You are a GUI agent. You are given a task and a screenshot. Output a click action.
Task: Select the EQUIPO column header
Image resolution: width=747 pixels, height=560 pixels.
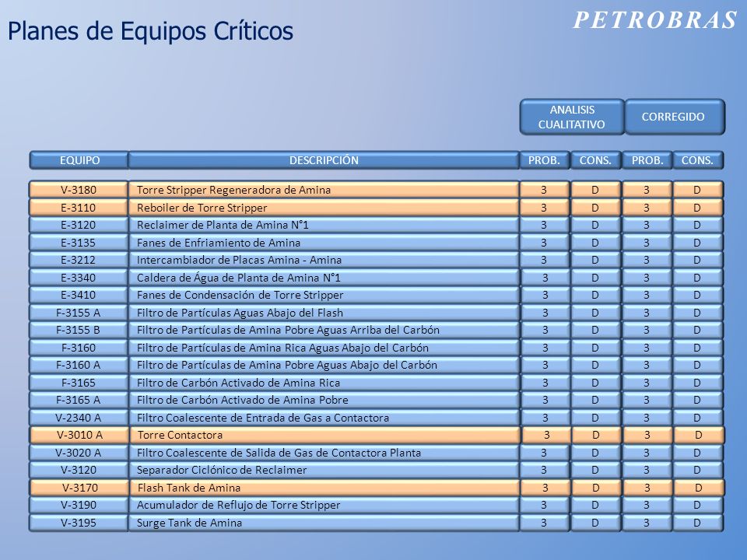pyautogui.click(x=79, y=160)
